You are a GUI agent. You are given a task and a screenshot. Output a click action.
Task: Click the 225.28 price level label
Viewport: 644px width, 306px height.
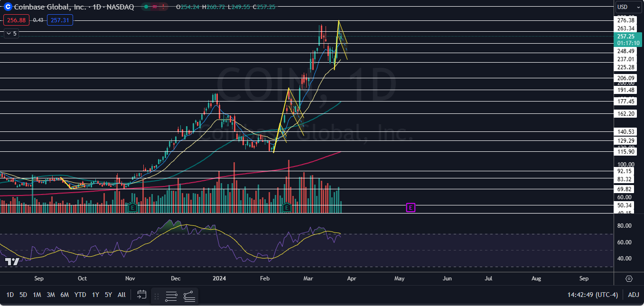point(626,67)
